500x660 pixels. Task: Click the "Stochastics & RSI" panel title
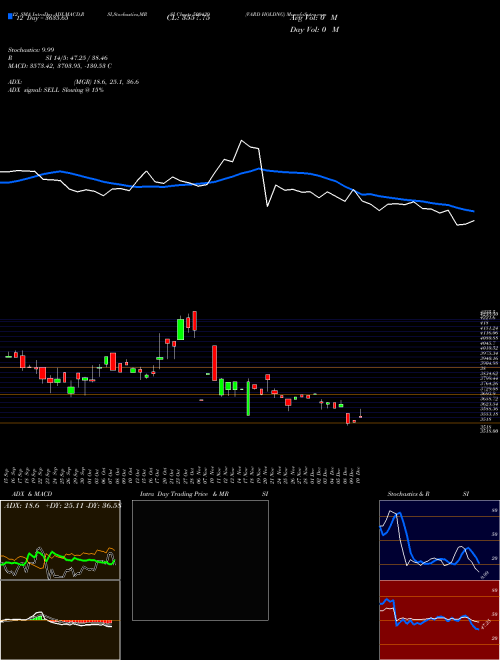[x=428, y=494]
